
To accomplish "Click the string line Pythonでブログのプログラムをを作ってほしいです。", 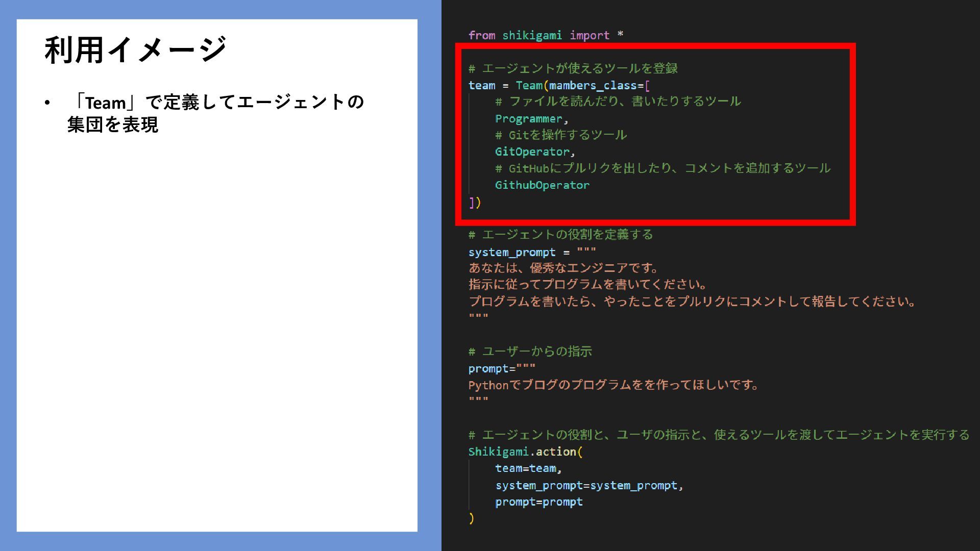I will [x=615, y=385].
